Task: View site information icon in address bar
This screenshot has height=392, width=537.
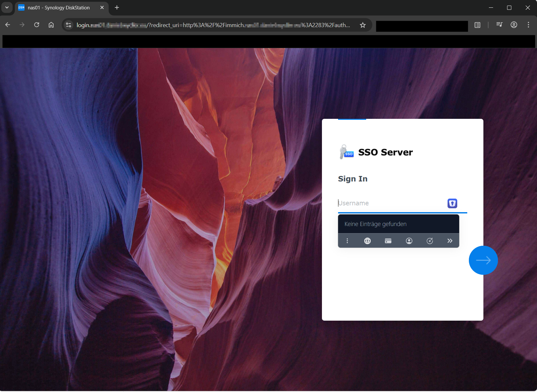Action: pos(68,25)
